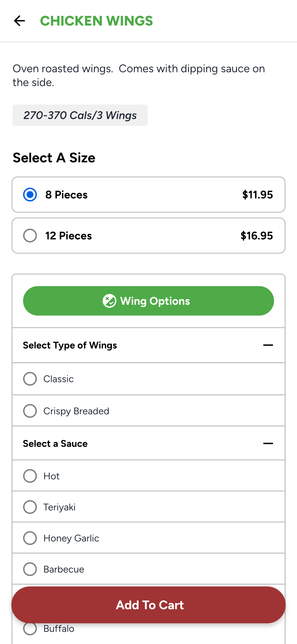
Task: Open the Wing Options button
Action: (x=148, y=301)
